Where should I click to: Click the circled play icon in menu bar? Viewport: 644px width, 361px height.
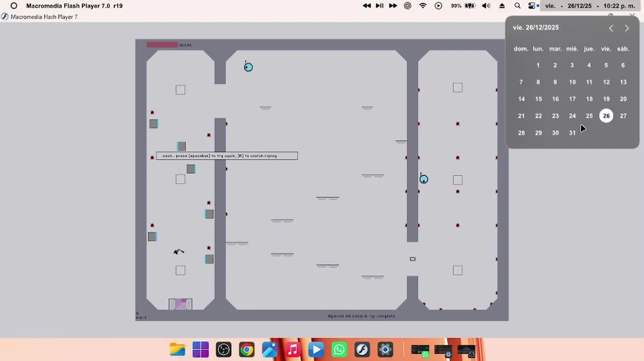(x=438, y=6)
